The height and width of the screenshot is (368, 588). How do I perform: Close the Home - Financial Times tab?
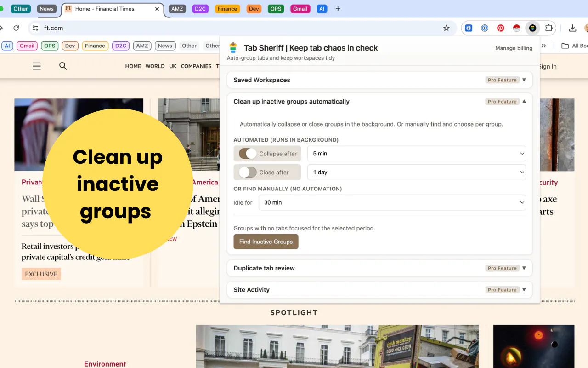click(x=157, y=9)
